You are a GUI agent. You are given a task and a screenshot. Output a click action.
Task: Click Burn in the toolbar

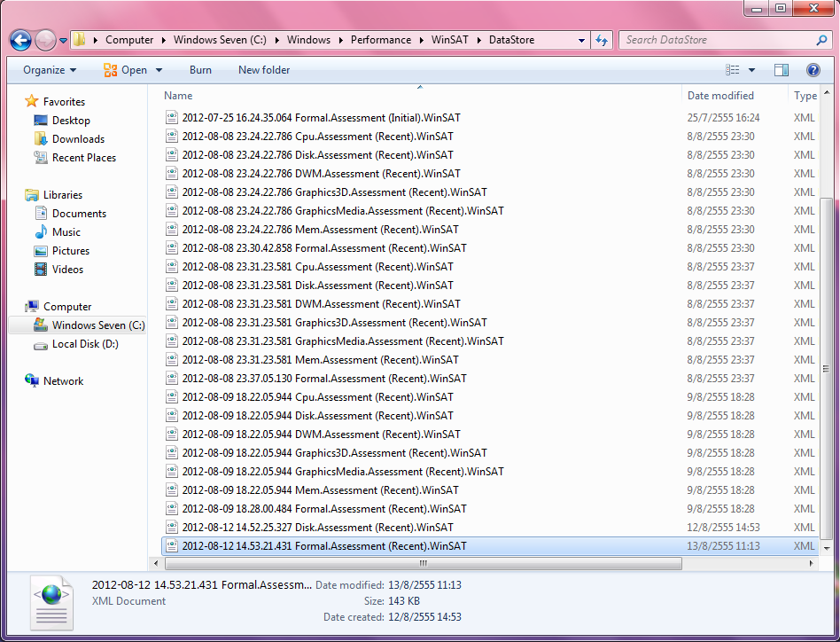[200, 70]
